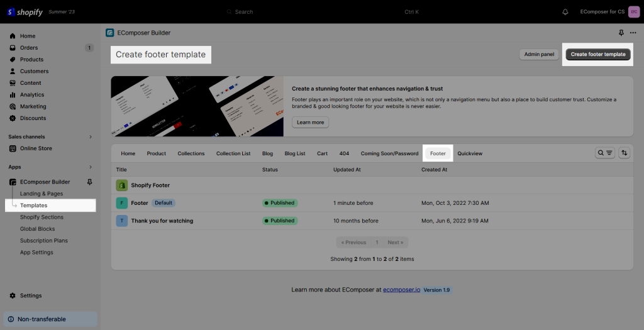Click the Orders count badge 1
The height and width of the screenshot is (330, 644).
[x=89, y=48]
